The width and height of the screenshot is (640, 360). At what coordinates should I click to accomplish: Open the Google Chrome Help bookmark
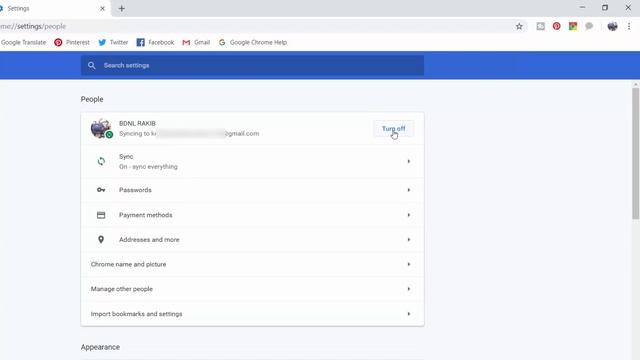pyautogui.click(x=253, y=42)
